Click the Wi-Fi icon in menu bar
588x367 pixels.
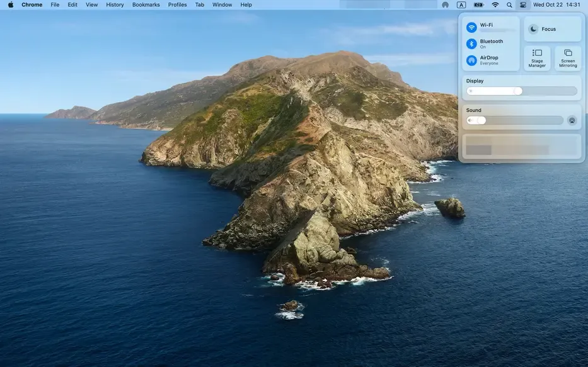(x=495, y=5)
